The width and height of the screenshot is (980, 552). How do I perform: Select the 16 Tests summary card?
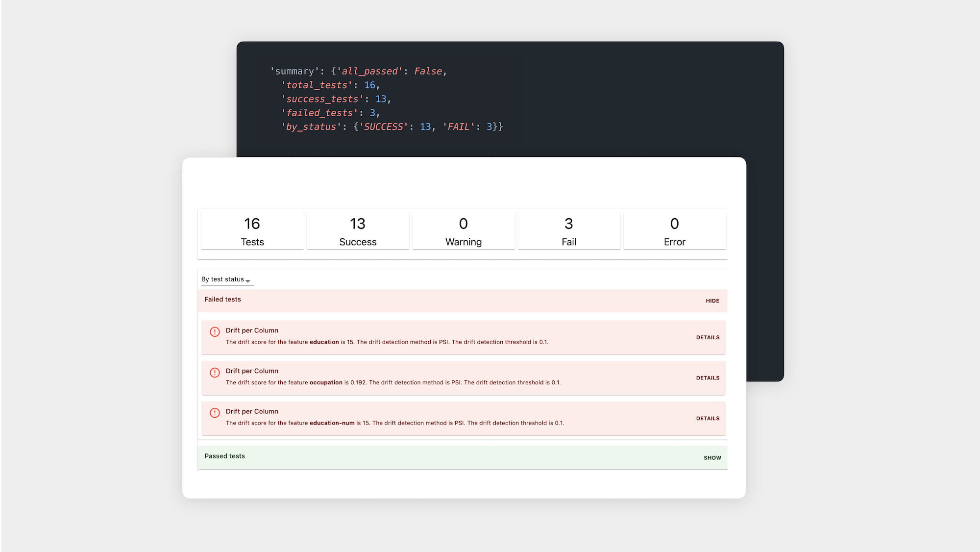click(252, 231)
